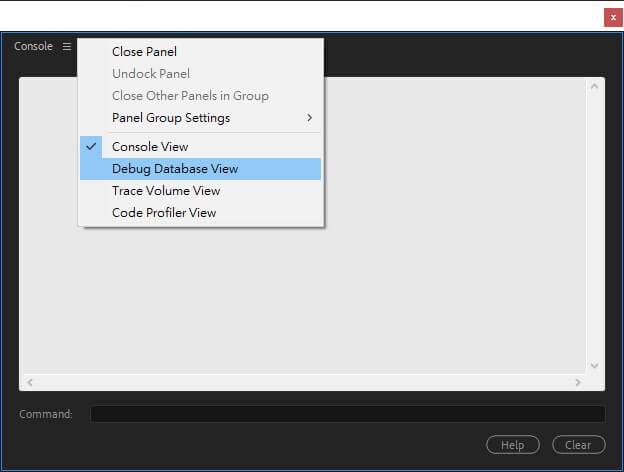Click the Console panel hamburger menu icon
This screenshot has width=624, height=472.
pos(67,47)
